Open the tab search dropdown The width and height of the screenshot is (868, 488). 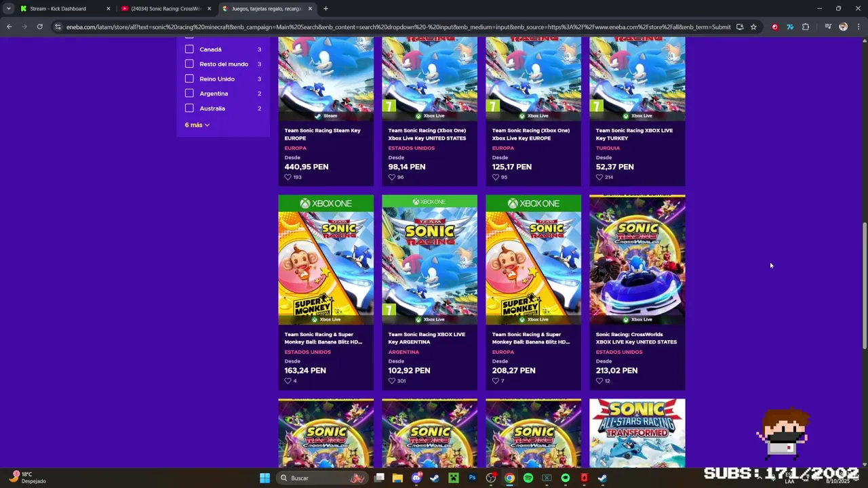tap(8, 9)
